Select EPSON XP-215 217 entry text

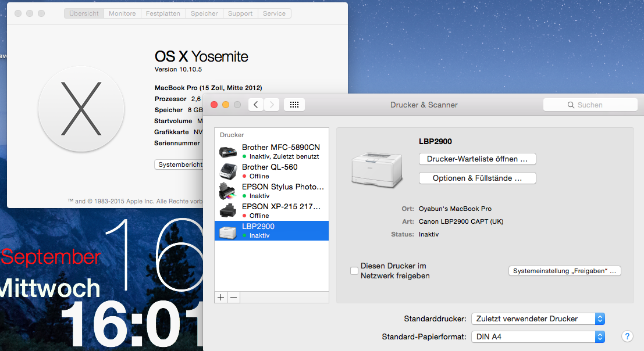click(x=281, y=206)
